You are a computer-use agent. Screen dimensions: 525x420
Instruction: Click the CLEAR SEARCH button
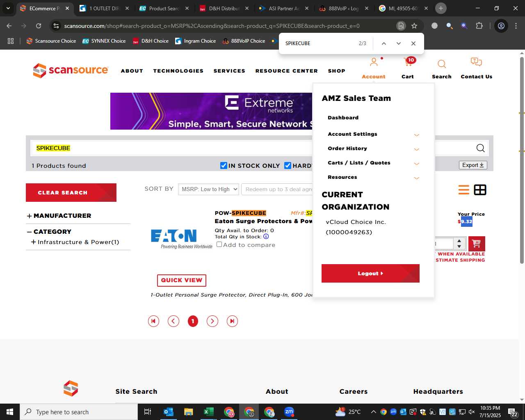71,192
